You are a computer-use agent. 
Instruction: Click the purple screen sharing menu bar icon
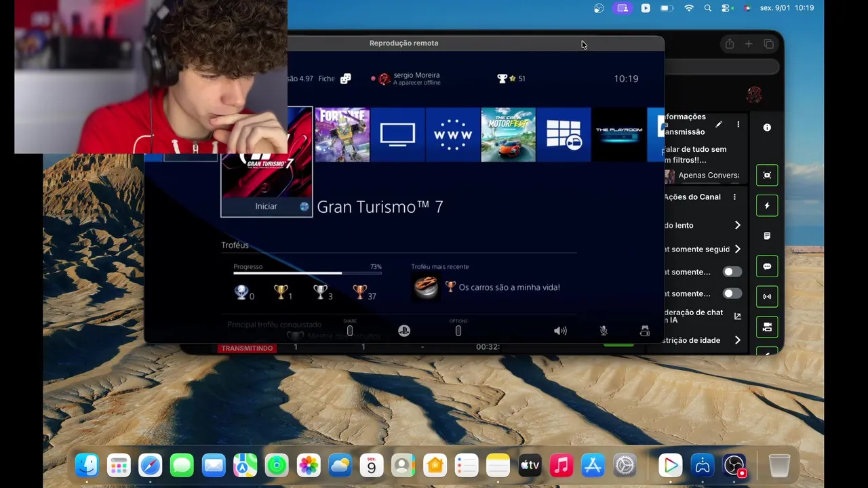tap(623, 8)
